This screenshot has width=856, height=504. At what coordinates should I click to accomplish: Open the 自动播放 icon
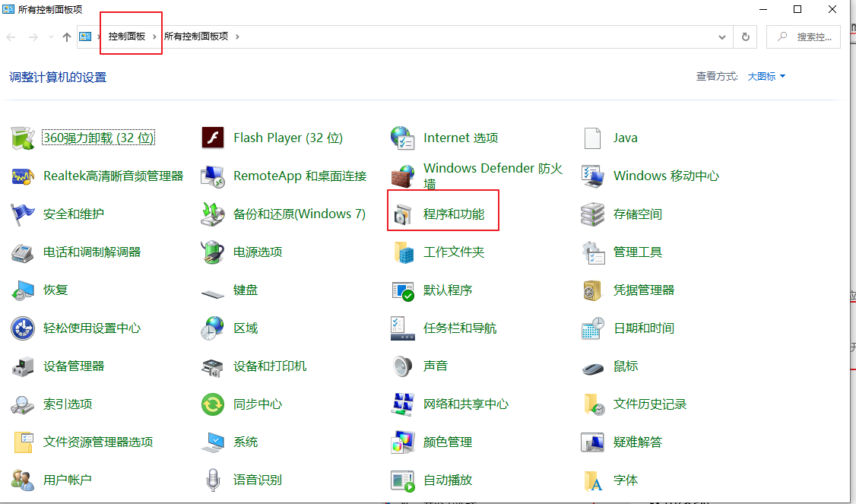(x=403, y=480)
